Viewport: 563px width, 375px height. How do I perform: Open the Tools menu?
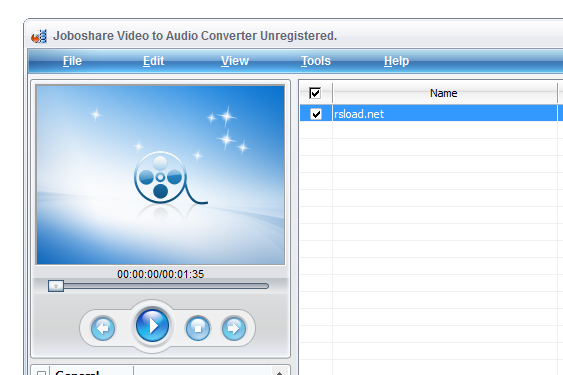(x=316, y=61)
